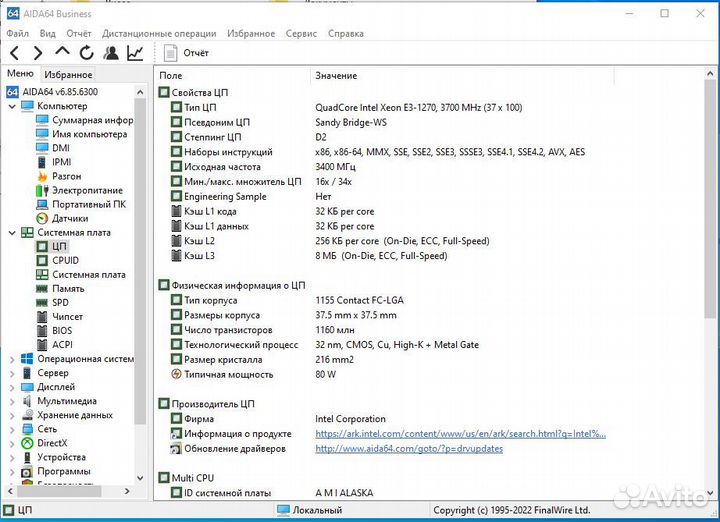720x522 pixels.
Task: Click the Refresh icon in toolbar
Action: click(87, 53)
